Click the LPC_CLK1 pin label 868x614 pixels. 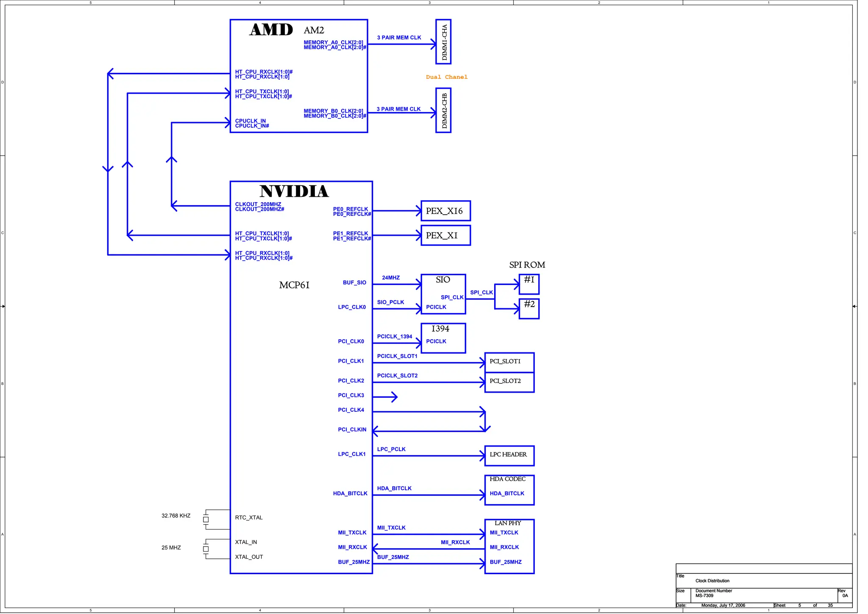coord(352,454)
